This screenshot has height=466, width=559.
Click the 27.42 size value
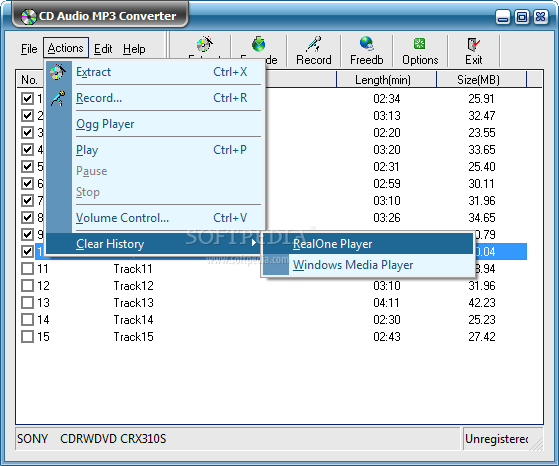point(482,337)
